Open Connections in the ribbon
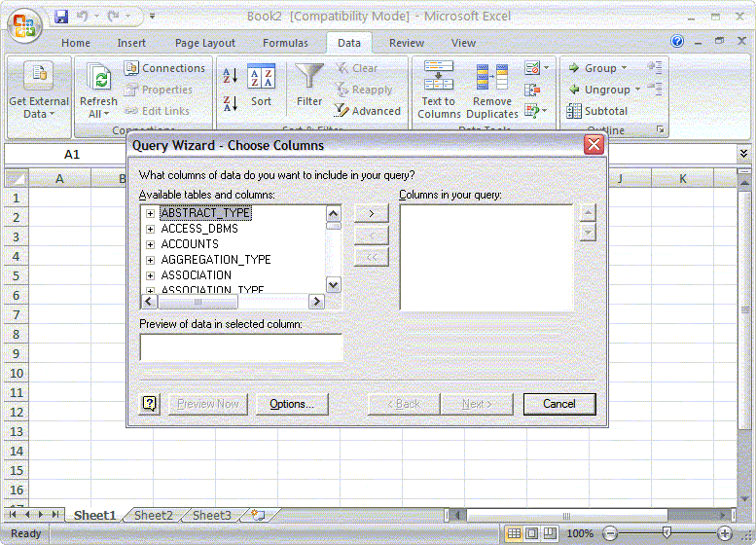The image size is (756, 545). pos(164,68)
